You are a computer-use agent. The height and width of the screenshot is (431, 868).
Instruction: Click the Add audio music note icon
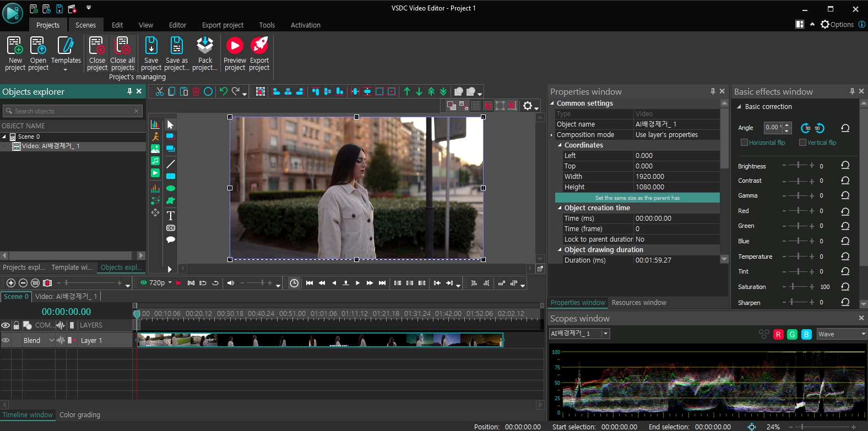coord(155,161)
